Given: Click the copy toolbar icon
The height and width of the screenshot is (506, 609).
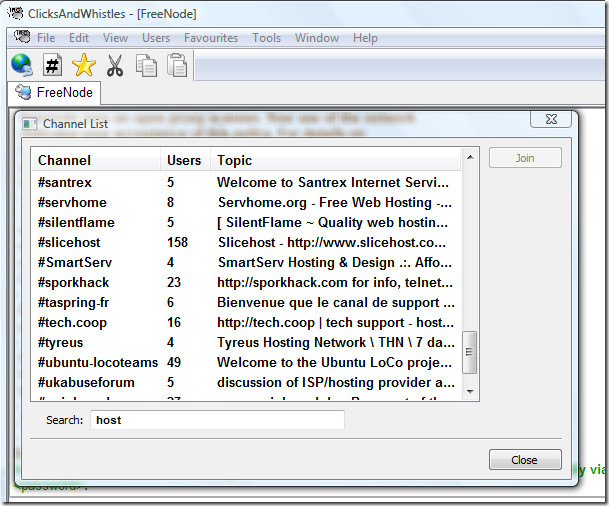Looking at the screenshot, I should pos(146,65).
